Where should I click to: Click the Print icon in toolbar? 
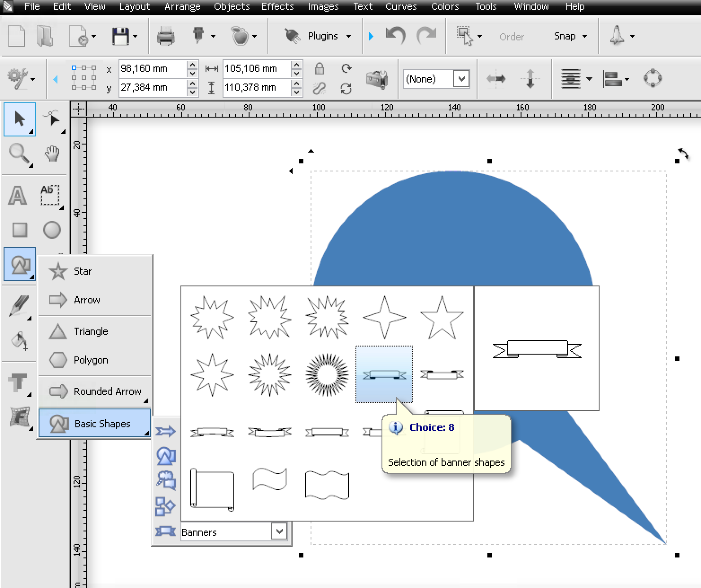pyautogui.click(x=166, y=36)
